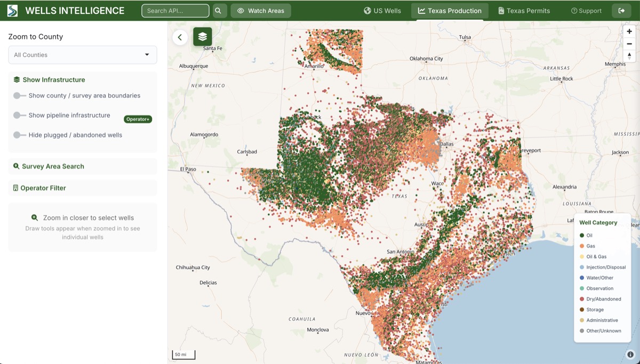Screen dimensions: 640x364
Task: Expand the Operator Filter section
Action: pyautogui.click(x=82, y=188)
